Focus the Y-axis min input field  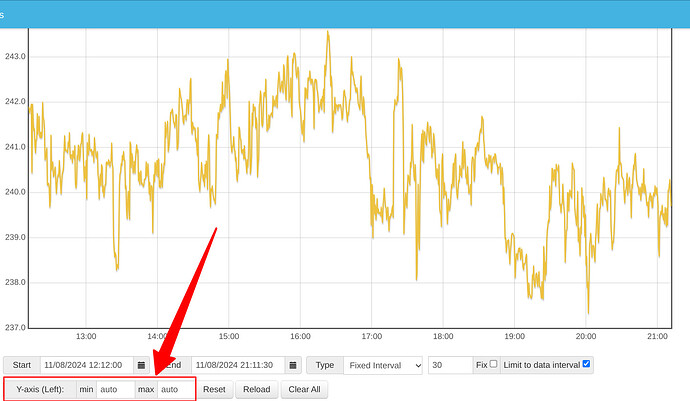point(115,390)
